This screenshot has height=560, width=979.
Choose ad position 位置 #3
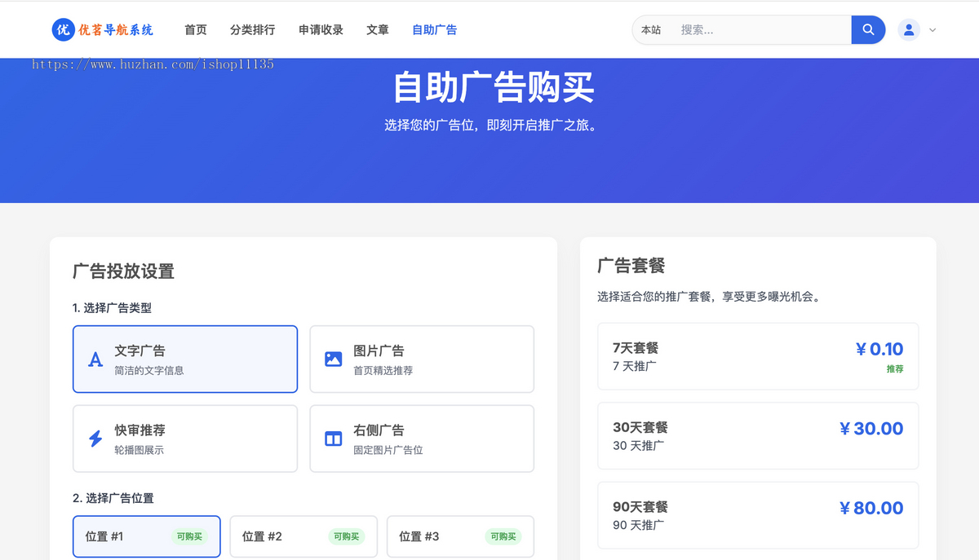(460, 536)
